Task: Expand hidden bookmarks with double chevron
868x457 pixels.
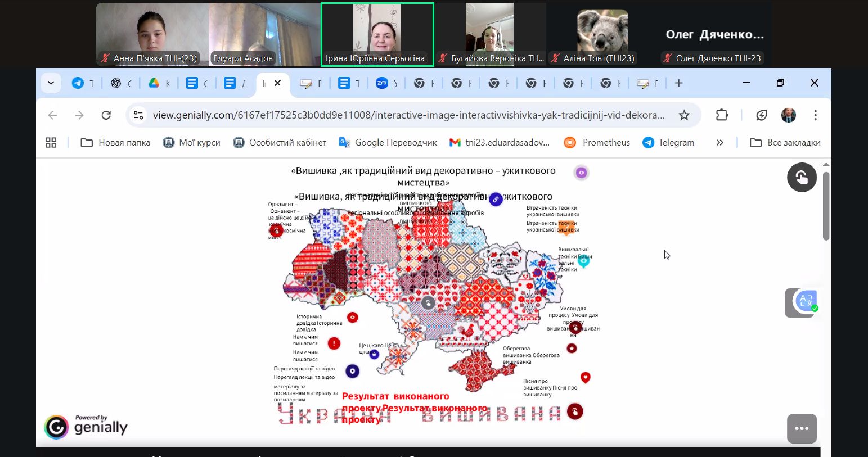Action: pos(719,143)
